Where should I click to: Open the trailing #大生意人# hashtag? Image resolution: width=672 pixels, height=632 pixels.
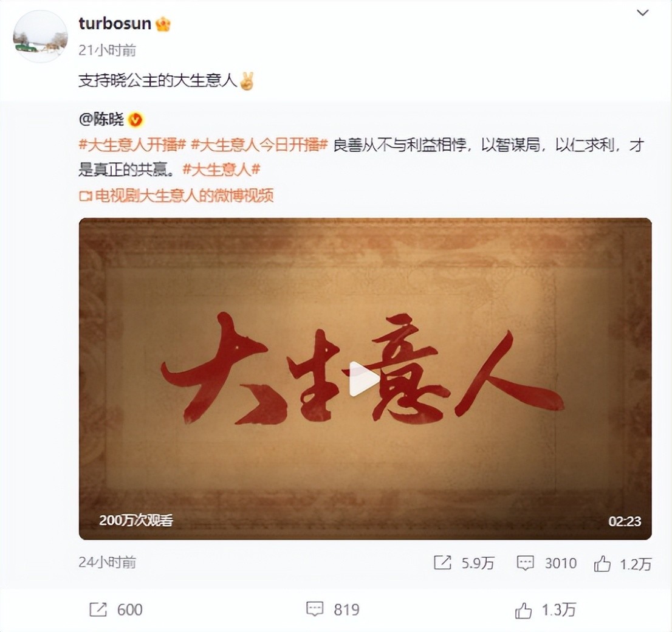pyautogui.click(x=221, y=170)
